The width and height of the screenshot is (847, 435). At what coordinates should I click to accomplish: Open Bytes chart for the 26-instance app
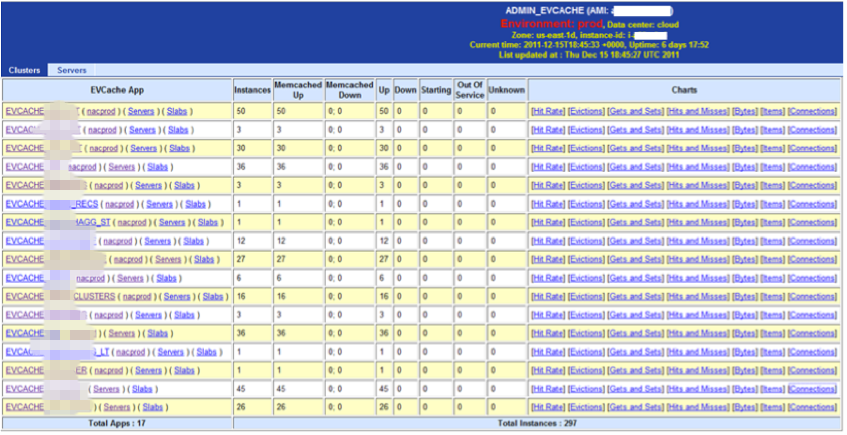744,407
